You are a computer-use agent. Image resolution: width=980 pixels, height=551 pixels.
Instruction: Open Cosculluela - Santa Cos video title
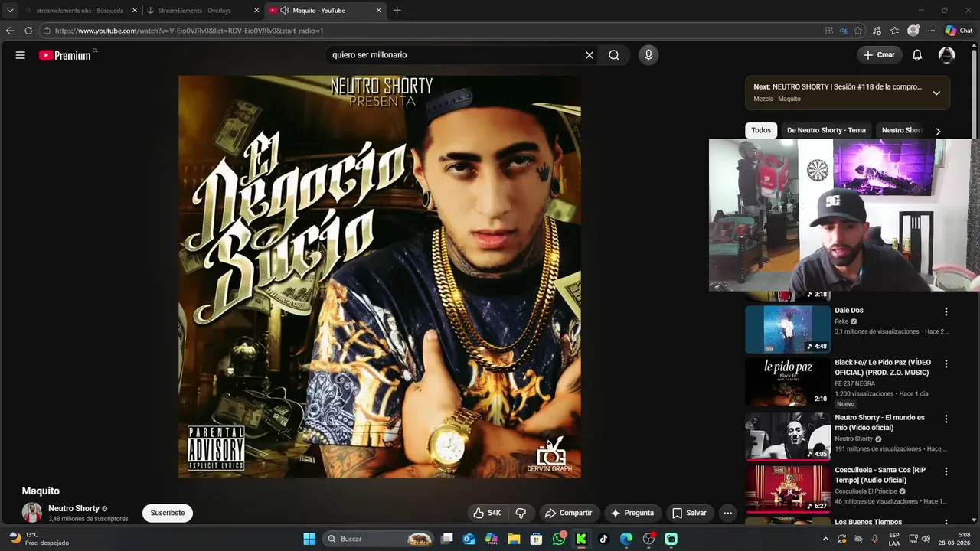click(881, 474)
